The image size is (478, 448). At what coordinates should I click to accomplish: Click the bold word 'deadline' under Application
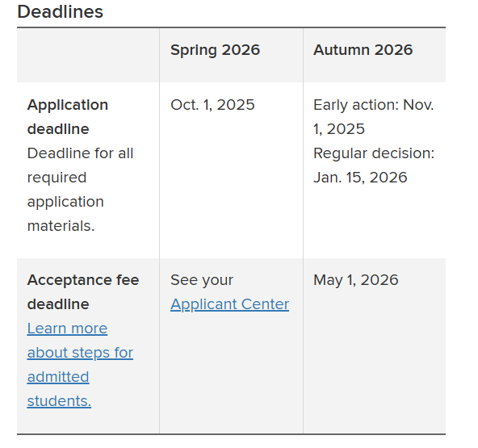[x=58, y=129]
